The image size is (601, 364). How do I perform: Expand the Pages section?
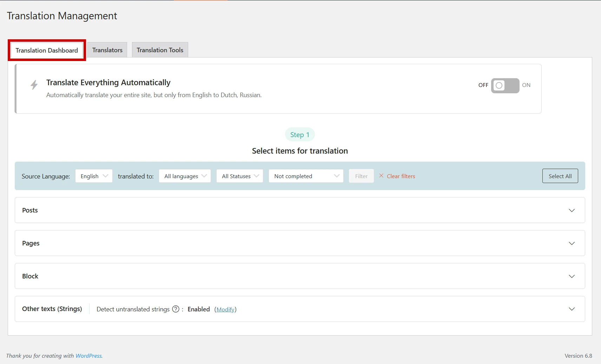pyautogui.click(x=572, y=243)
